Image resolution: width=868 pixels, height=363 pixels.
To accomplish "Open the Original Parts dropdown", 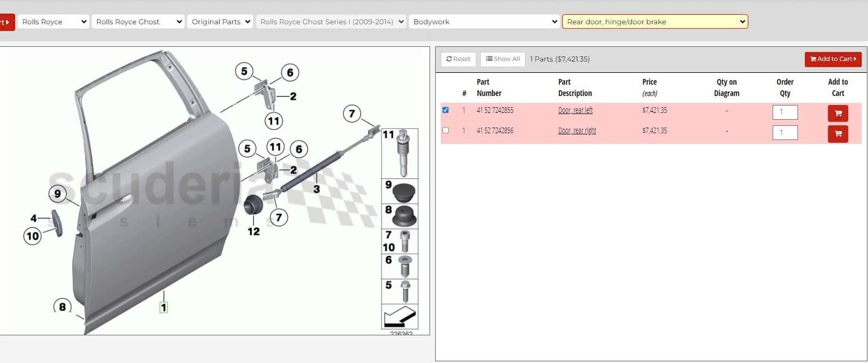I will pyautogui.click(x=220, y=21).
